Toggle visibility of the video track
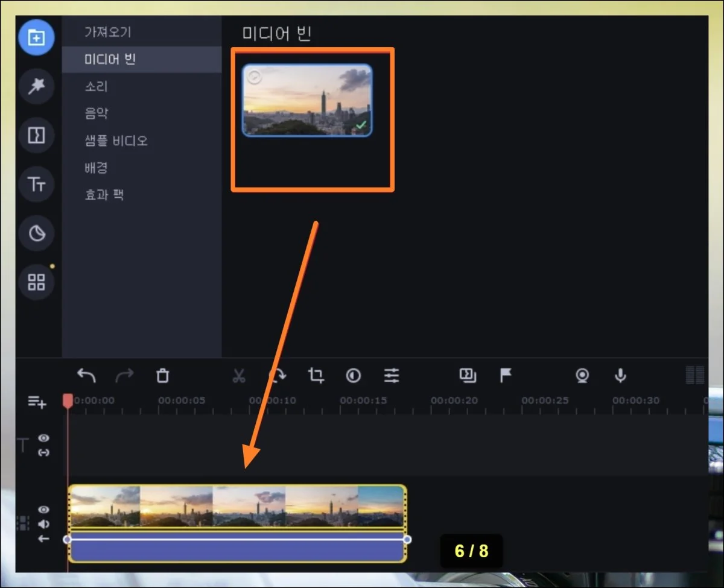The height and width of the screenshot is (588, 724). coord(43,510)
